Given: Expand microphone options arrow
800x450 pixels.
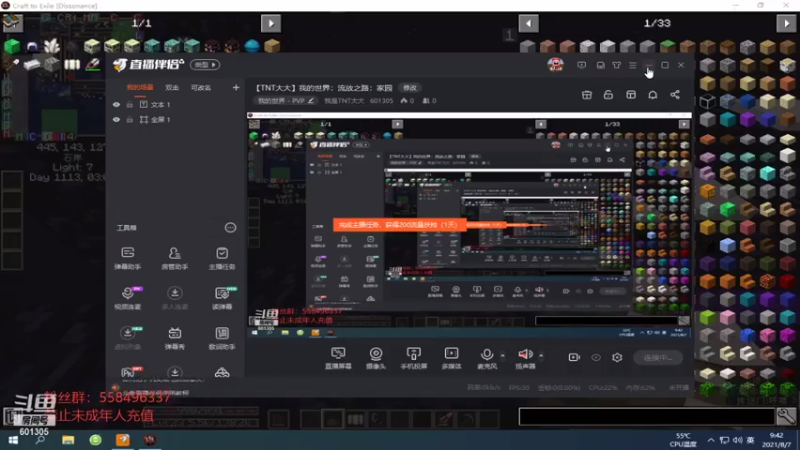Looking at the screenshot, I should pyautogui.click(x=503, y=355).
